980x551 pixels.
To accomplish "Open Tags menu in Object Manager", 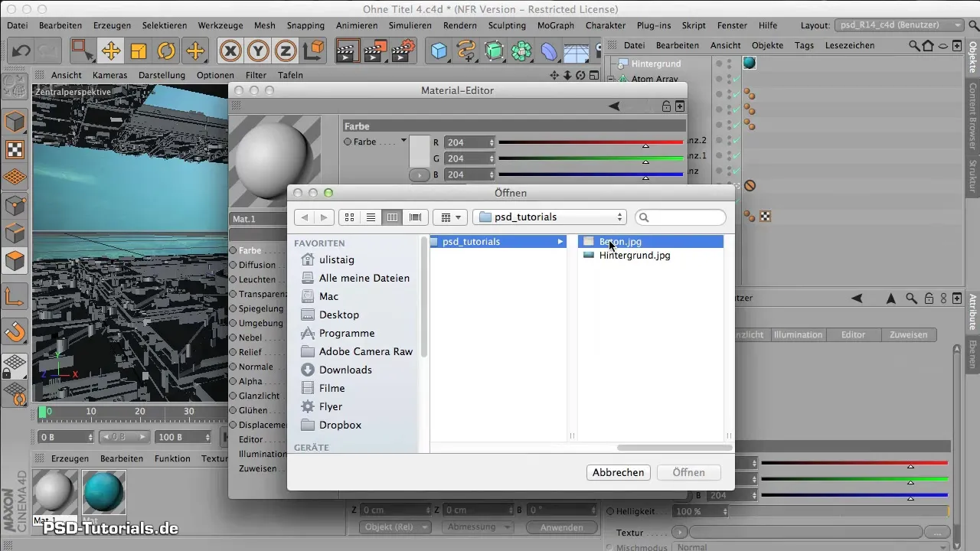I will coord(804,45).
